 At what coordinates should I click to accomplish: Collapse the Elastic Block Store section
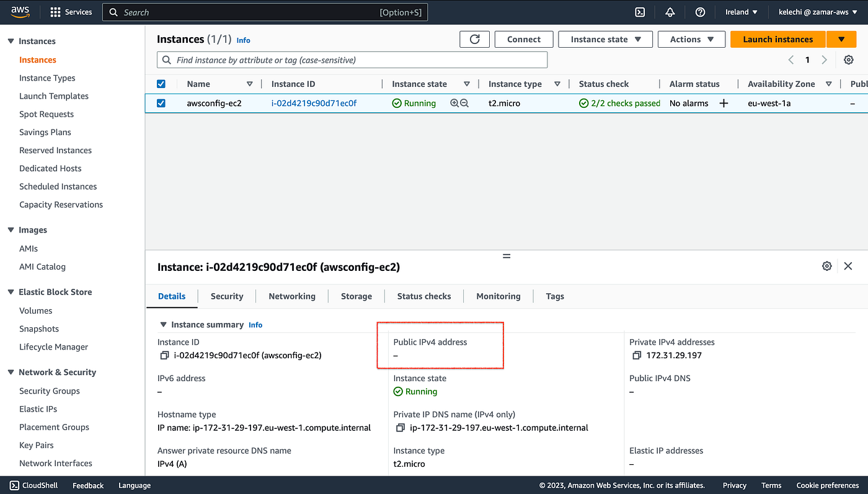coord(11,292)
